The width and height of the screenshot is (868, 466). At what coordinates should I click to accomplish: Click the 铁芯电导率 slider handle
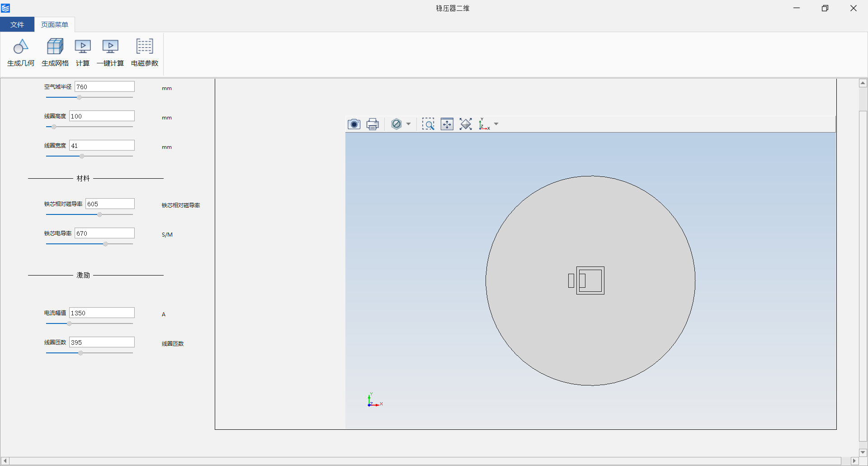[x=105, y=244]
